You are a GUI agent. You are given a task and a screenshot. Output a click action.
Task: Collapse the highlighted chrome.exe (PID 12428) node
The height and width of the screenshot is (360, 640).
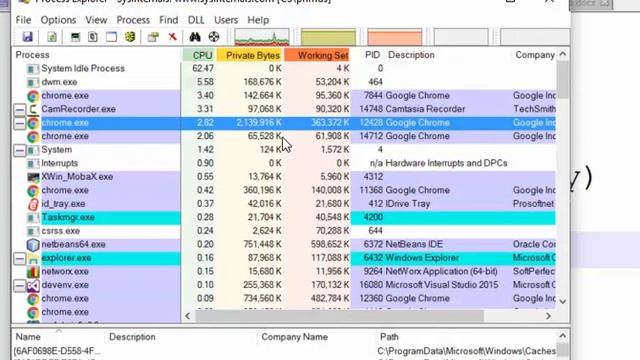click(20, 123)
